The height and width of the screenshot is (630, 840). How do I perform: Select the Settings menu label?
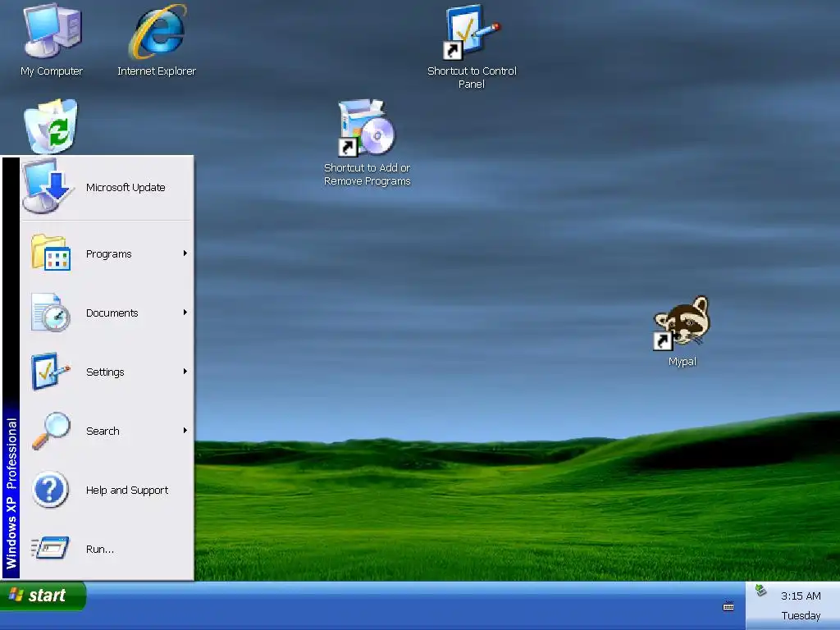(x=105, y=372)
